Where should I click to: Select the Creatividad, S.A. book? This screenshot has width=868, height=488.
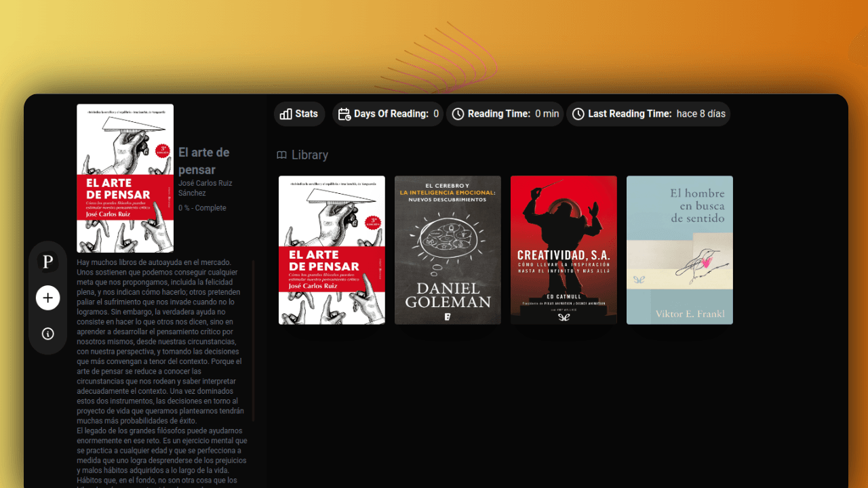click(564, 250)
